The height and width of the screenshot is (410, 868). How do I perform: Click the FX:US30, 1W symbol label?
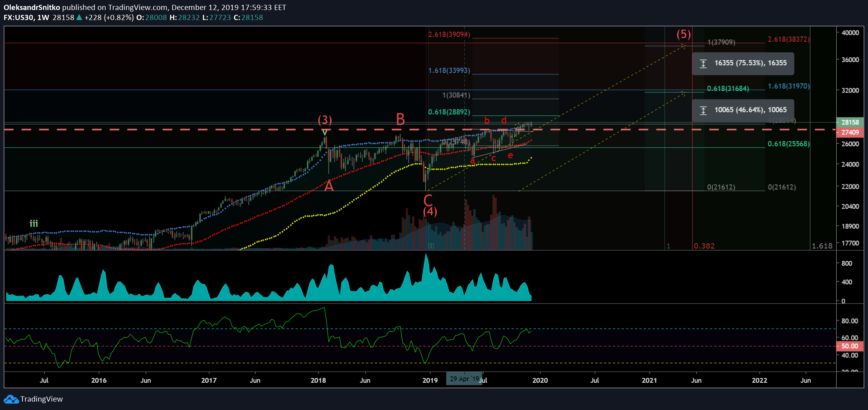26,18
